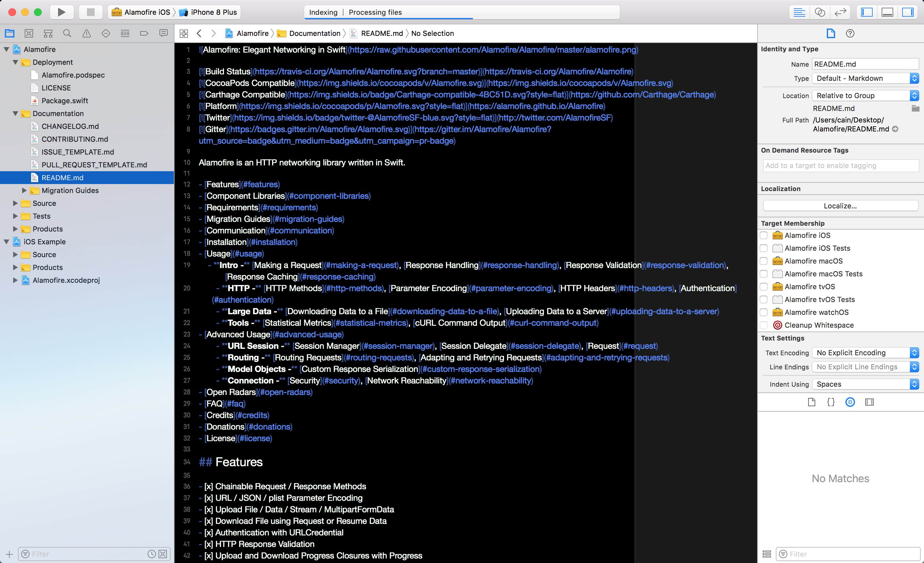The image size is (924, 563).
Task: Open the Find navigator magnifier icon
Action: [67, 33]
